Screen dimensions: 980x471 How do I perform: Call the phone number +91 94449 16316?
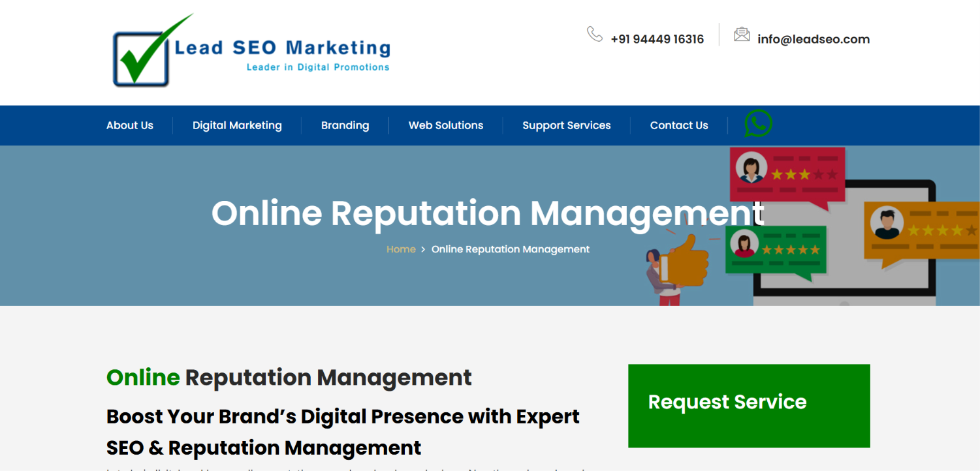point(657,39)
